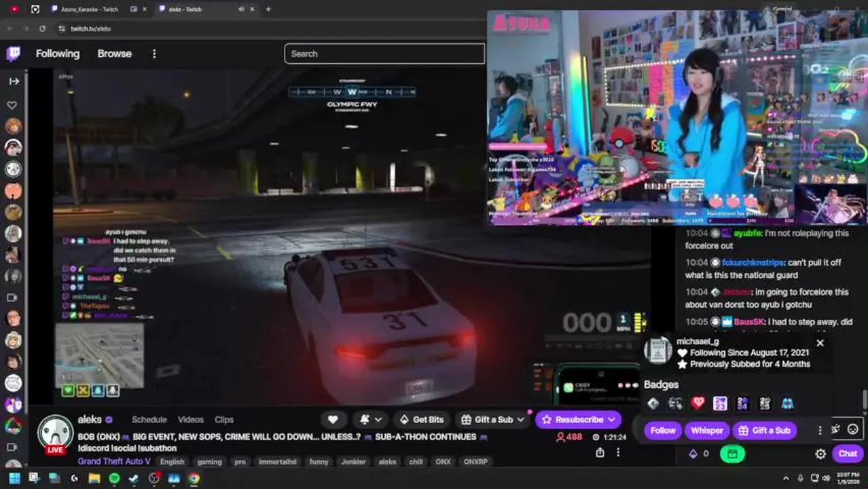Open aleks channel avatar with LIVE badge
Image resolution: width=868 pixels, height=489 pixels.
[x=55, y=435]
